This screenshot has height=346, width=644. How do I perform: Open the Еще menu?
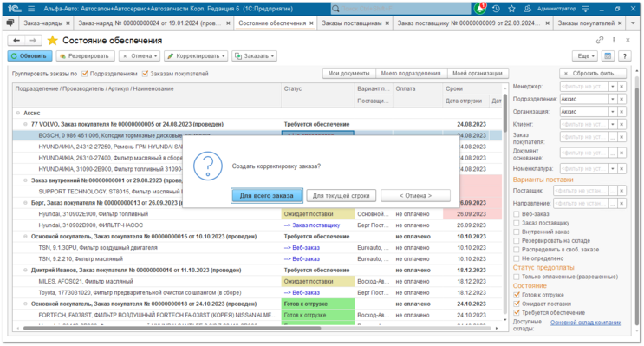click(586, 55)
